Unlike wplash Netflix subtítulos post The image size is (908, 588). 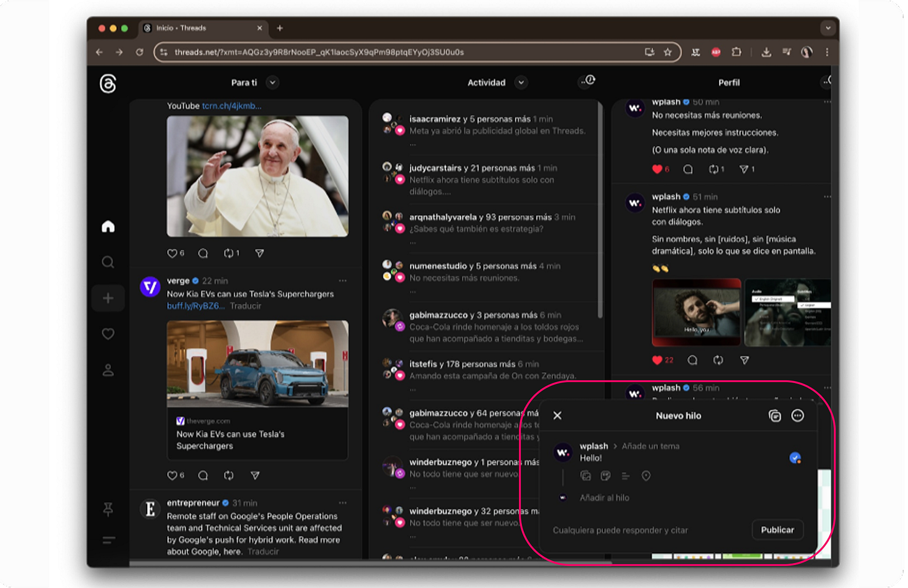657,360
